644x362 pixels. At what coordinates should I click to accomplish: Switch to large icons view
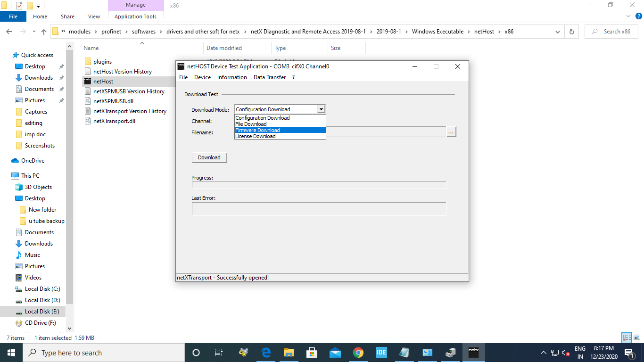(x=637, y=337)
